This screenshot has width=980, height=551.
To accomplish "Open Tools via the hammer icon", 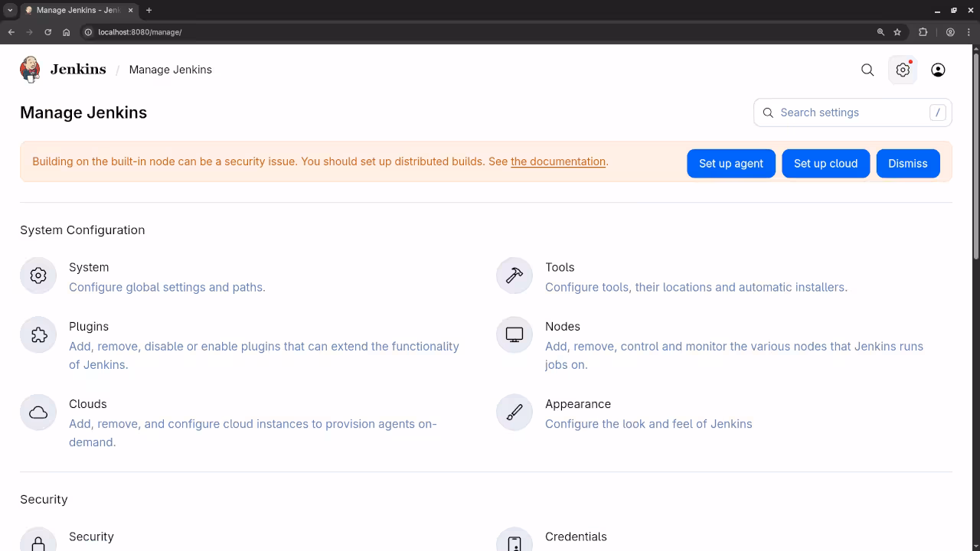I will tap(514, 275).
